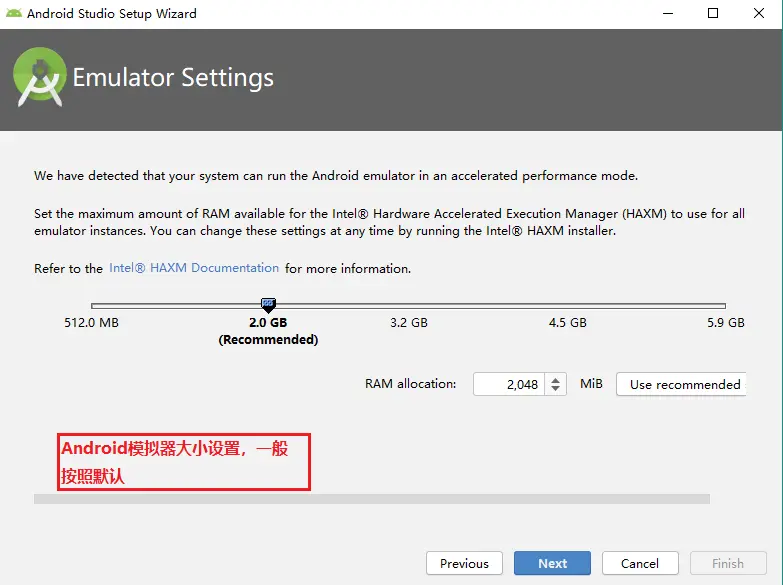
Task: Click the 2.0 GB Recommended label
Action: click(268, 331)
